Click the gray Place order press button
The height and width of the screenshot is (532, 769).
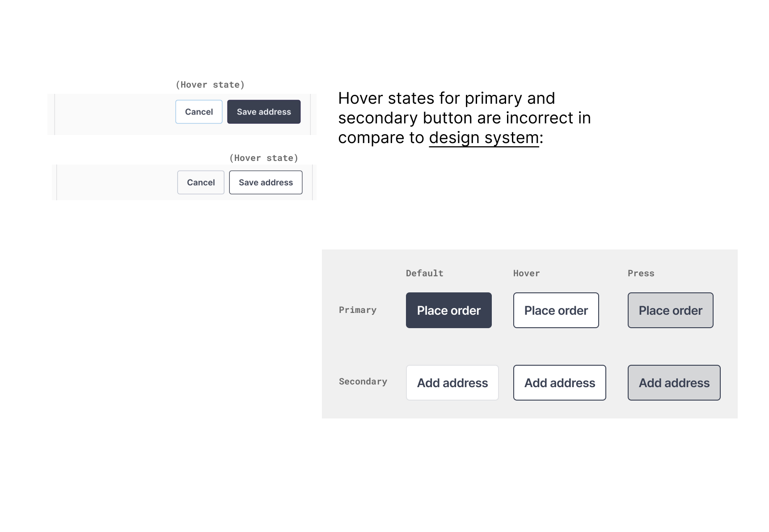coord(670,310)
